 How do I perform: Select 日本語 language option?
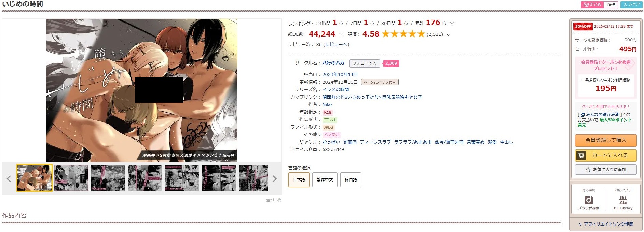point(299,180)
